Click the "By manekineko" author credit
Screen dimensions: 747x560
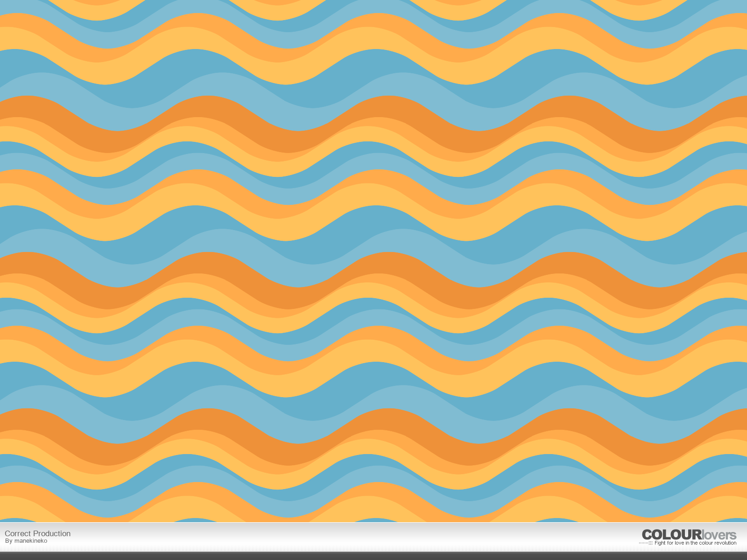click(x=26, y=541)
